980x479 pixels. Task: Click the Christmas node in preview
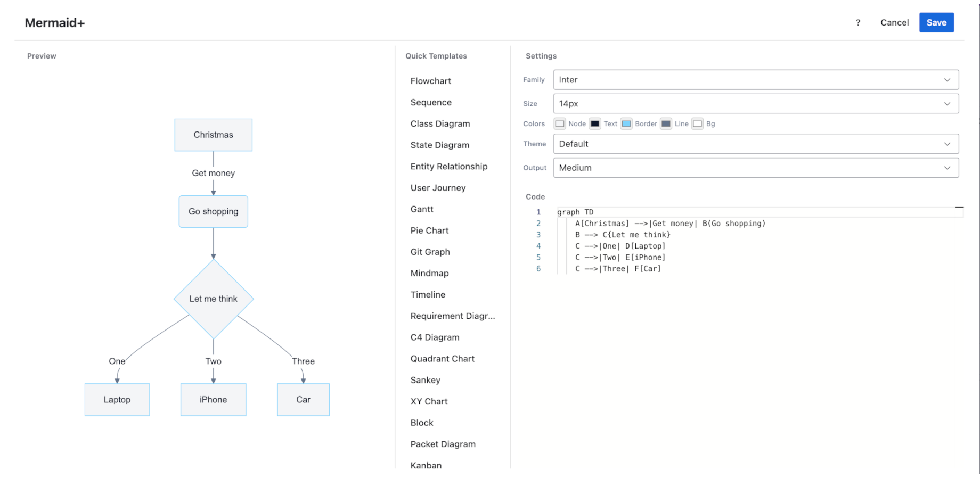pos(214,135)
